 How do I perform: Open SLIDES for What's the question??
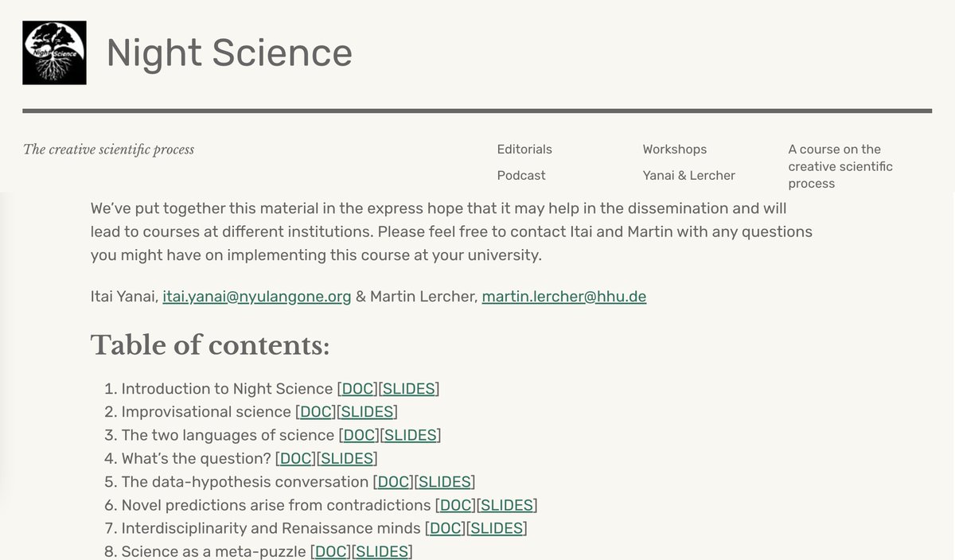(x=347, y=458)
